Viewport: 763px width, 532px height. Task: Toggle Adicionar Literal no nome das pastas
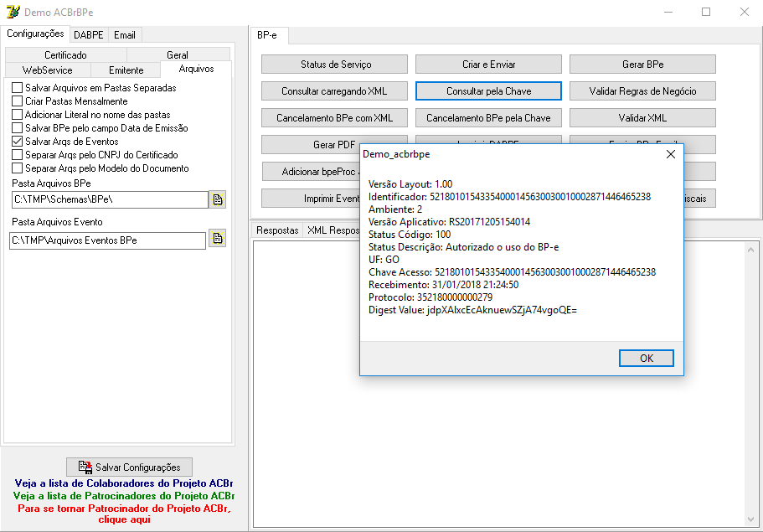pyautogui.click(x=17, y=115)
